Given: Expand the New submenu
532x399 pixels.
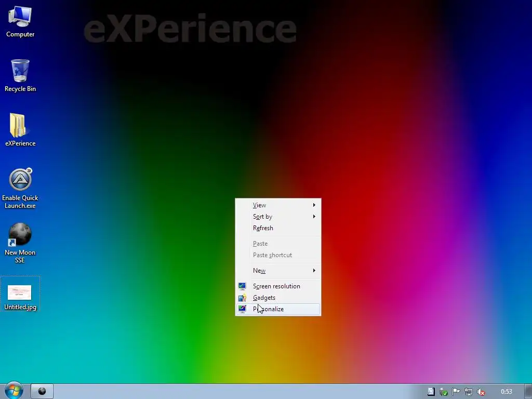Looking at the screenshot, I should click(x=278, y=271).
